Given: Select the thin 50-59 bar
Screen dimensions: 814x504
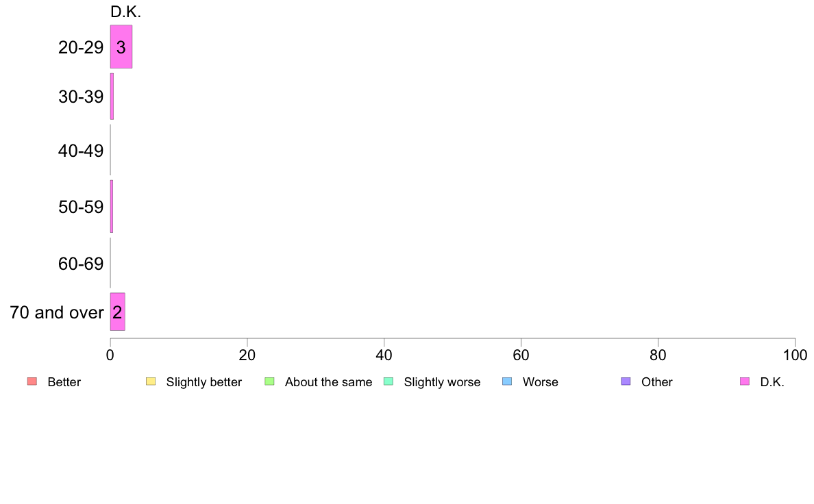Looking at the screenshot, I should (x=112, y=206).
